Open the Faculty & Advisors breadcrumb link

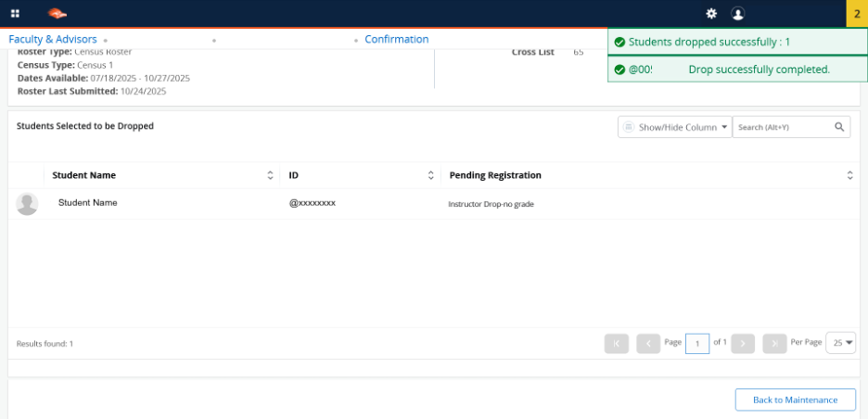tap(53, 40)
